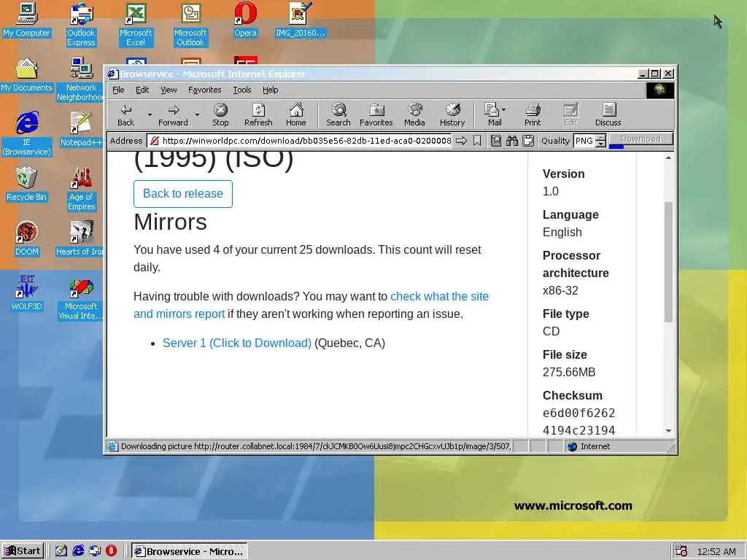
Task: Select the DOOM desktop icon
Action: tap(26, 239)
